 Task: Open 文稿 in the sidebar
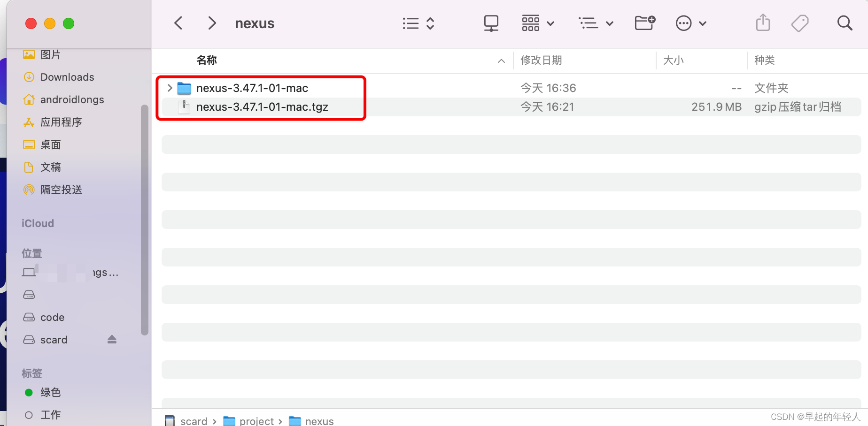tap(51, 167)
